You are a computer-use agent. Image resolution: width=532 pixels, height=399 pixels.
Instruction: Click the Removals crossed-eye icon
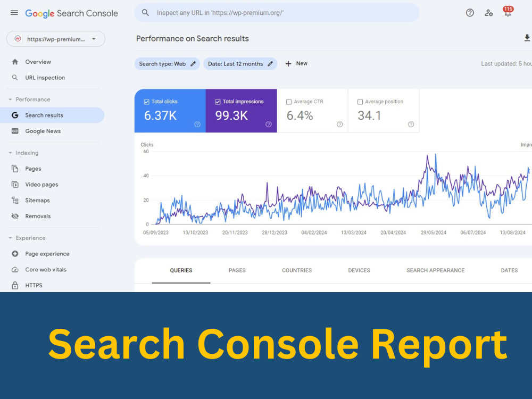tap(15, 216)
